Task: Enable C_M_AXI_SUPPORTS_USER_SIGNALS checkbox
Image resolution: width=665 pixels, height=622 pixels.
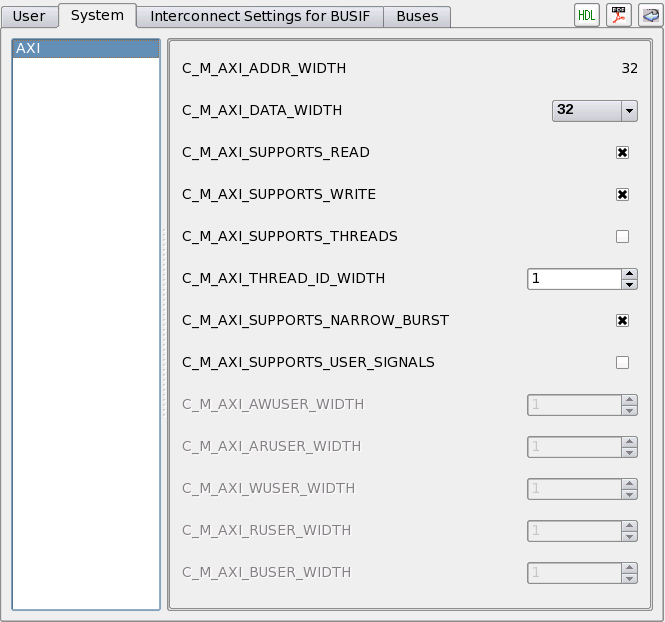Action: 622,363
